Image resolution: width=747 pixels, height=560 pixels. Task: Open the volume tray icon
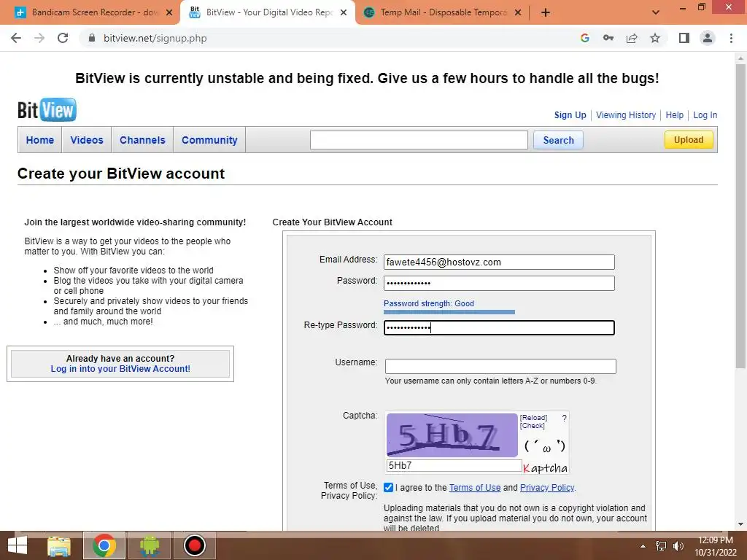[678, 546]
